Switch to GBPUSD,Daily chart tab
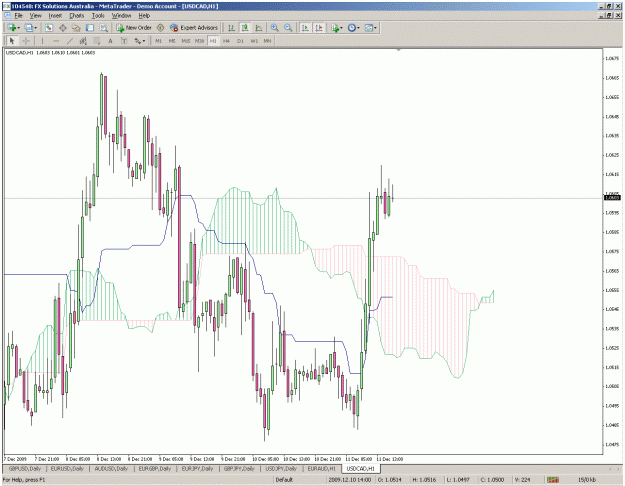Viewport: 625px width, 486px height. point(25,468)
